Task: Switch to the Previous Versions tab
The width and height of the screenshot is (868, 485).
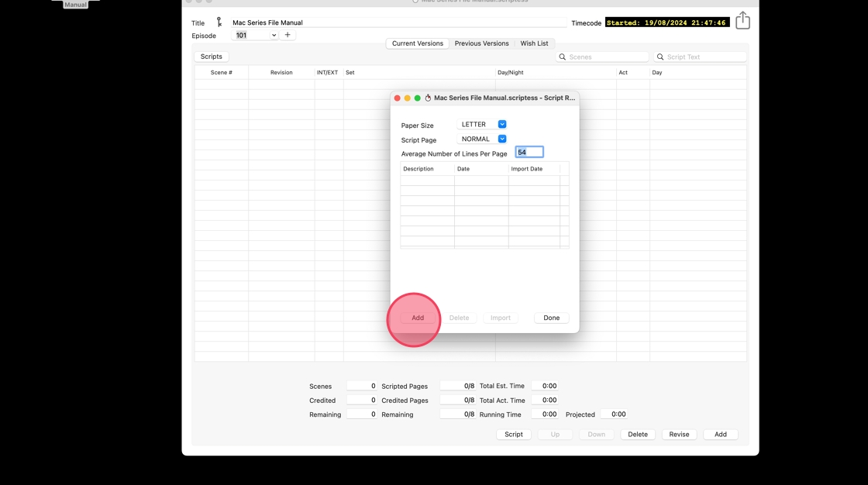Action: [x=481, y=43]
